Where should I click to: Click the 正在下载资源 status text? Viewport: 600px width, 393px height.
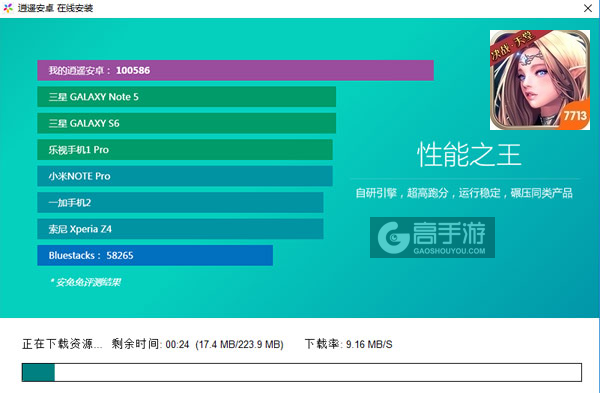[x=62, y=344]
